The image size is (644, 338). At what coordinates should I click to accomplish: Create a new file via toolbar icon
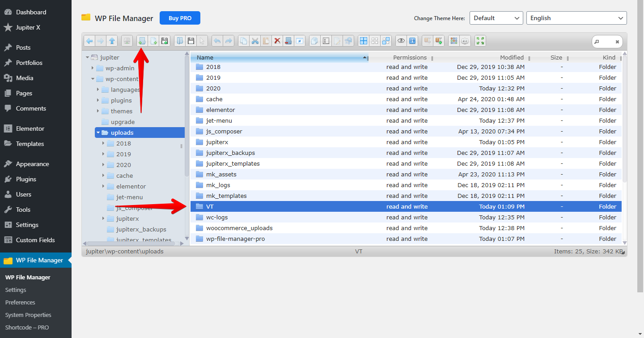[x=153, y=41]
